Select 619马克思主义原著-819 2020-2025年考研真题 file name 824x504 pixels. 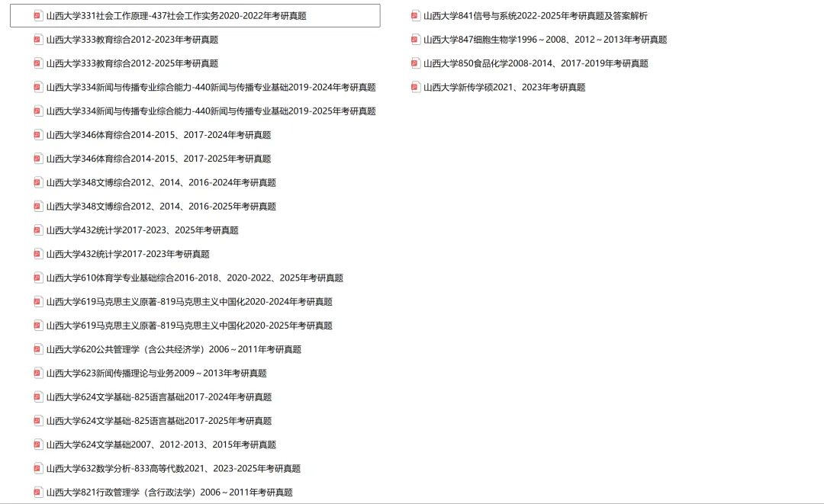click(190, 326)
